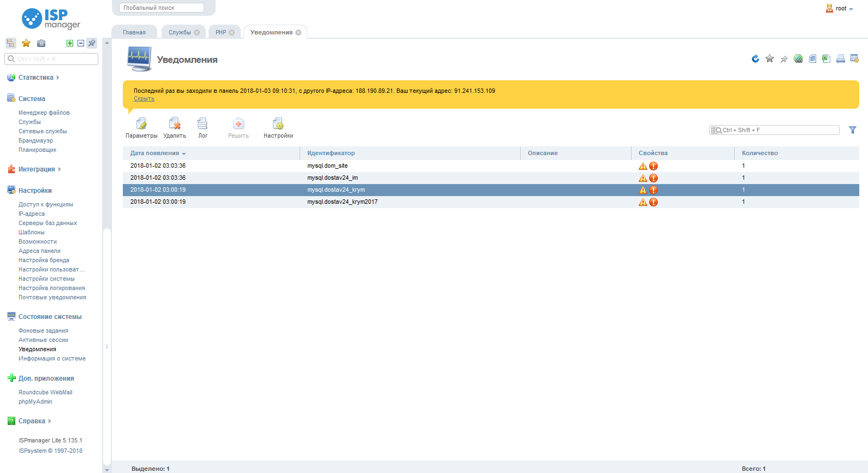Open Параметры for the selected notification
Image resolution: width=868 pixels, height=473 pixels.
[141, 128]
